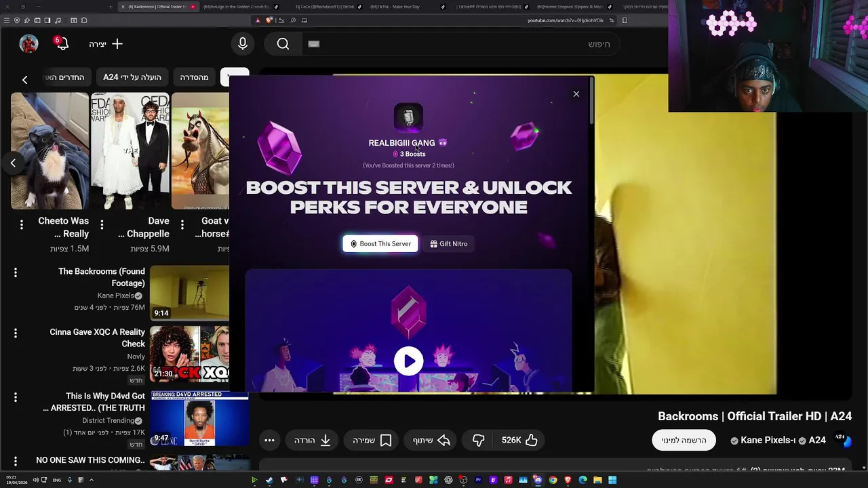This screenshot has height=488, width=868.
Task: Dislike the Backrooms trailer video
Action: [x=478, y=440]
